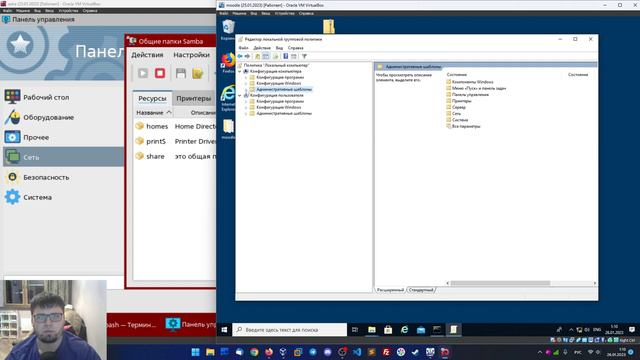Screen dimensions: 640x360
Task: Click the blue help icon in policy editor
Action: click(x=286, y=56)
